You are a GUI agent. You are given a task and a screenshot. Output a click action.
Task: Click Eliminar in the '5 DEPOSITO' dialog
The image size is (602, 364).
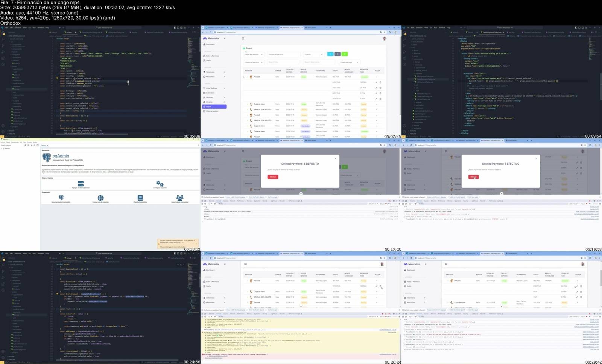(273, 177)
